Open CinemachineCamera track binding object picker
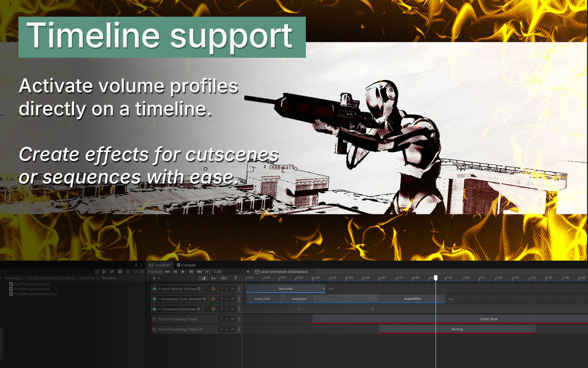Viewport: 588px width, 368px height. [x=199, y=309]
